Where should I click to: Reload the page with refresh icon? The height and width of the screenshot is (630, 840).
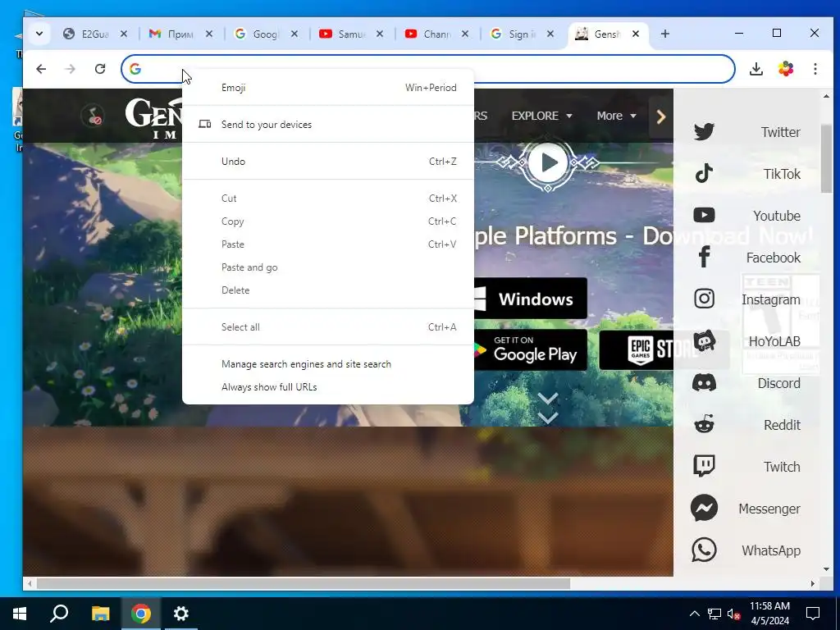[x=99, y=69]
